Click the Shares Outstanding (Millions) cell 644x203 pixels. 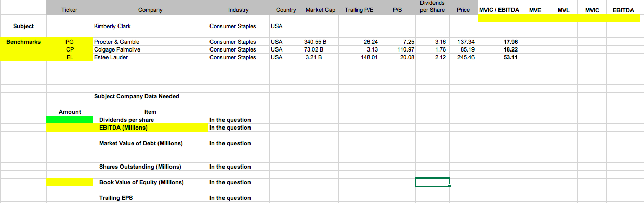coord(150,167)
